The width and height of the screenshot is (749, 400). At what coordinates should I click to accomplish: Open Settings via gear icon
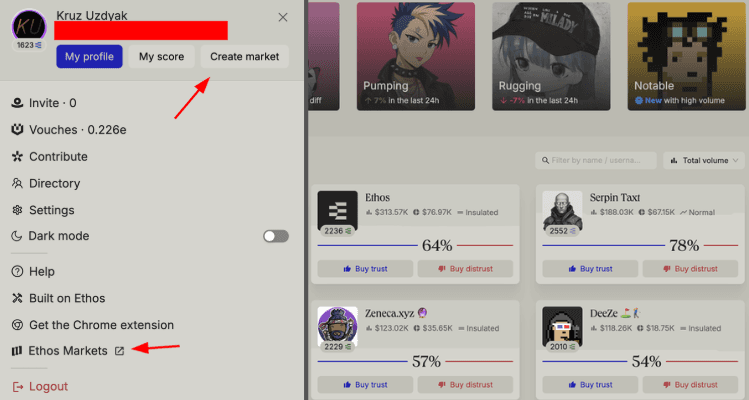point(17,210)
